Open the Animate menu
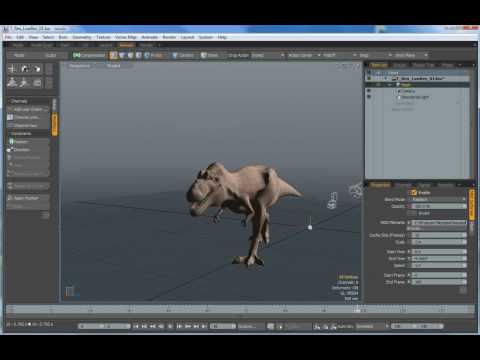480x360 pixels. (149, 37)
